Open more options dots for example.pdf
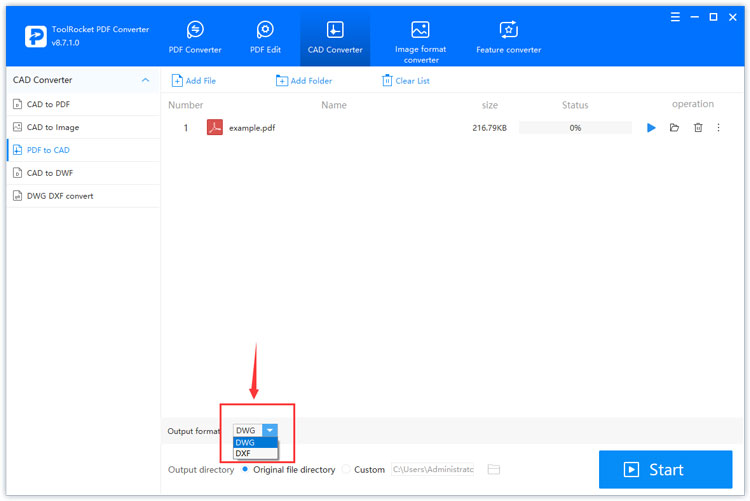This screenshot has width=750, height=501. pos(718,128)
